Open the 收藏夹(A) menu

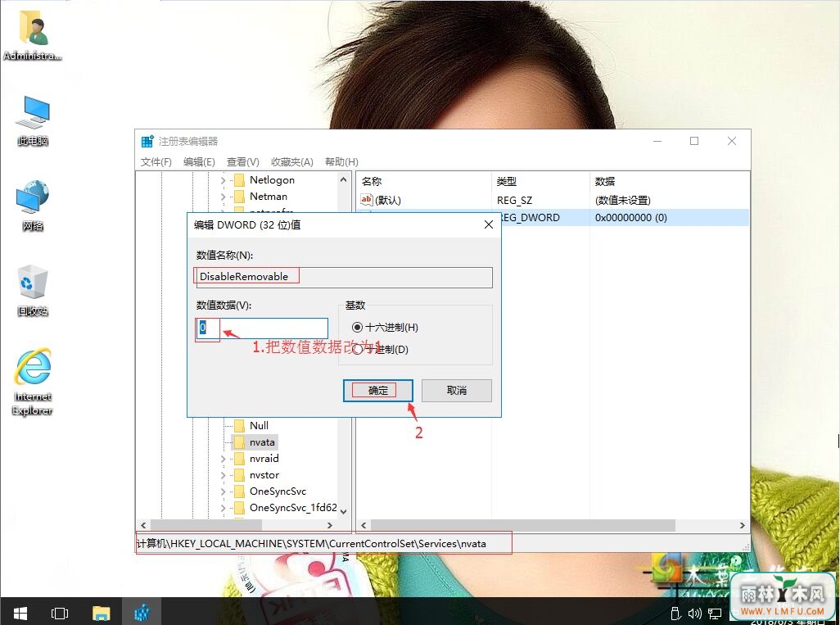(292, 162)
